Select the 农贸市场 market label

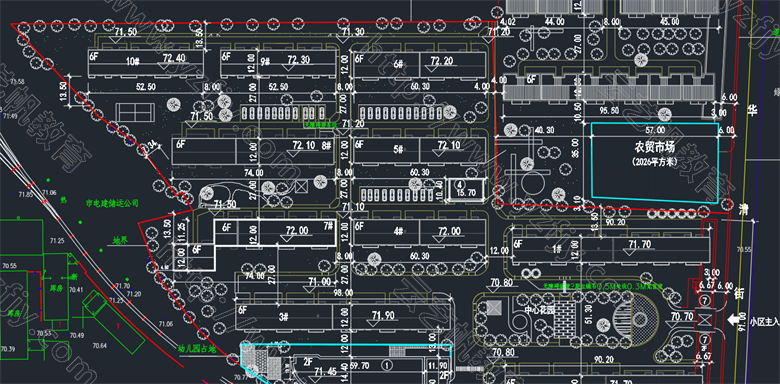tap(654, 147)
